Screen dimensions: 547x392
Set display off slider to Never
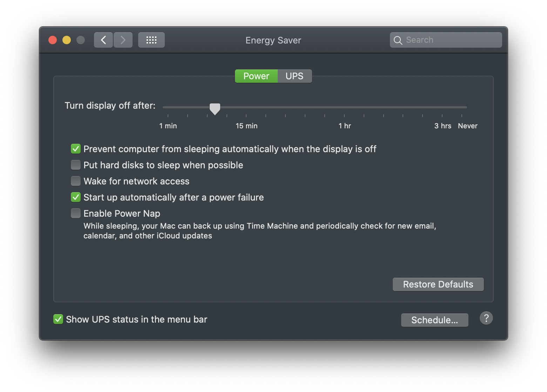(462, 107)
